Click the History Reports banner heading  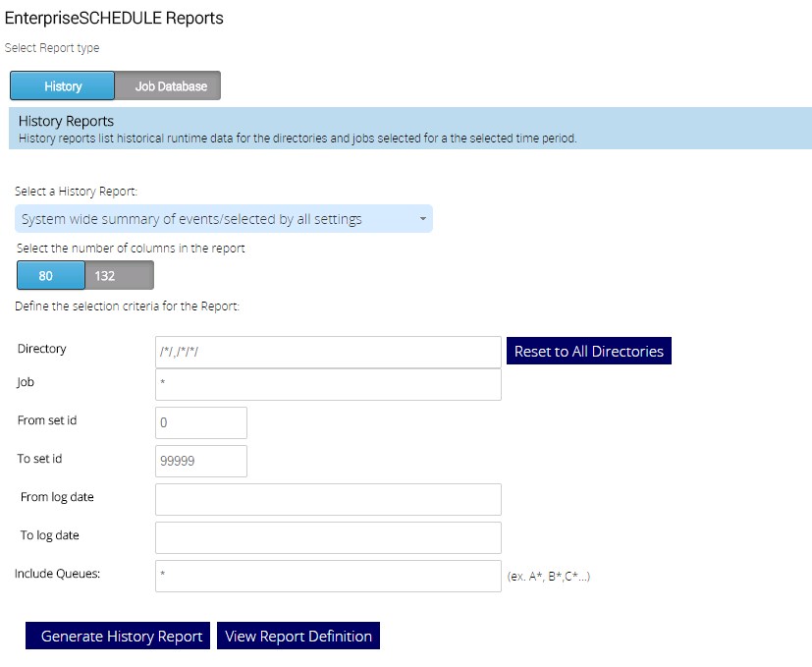click(67, 122)
